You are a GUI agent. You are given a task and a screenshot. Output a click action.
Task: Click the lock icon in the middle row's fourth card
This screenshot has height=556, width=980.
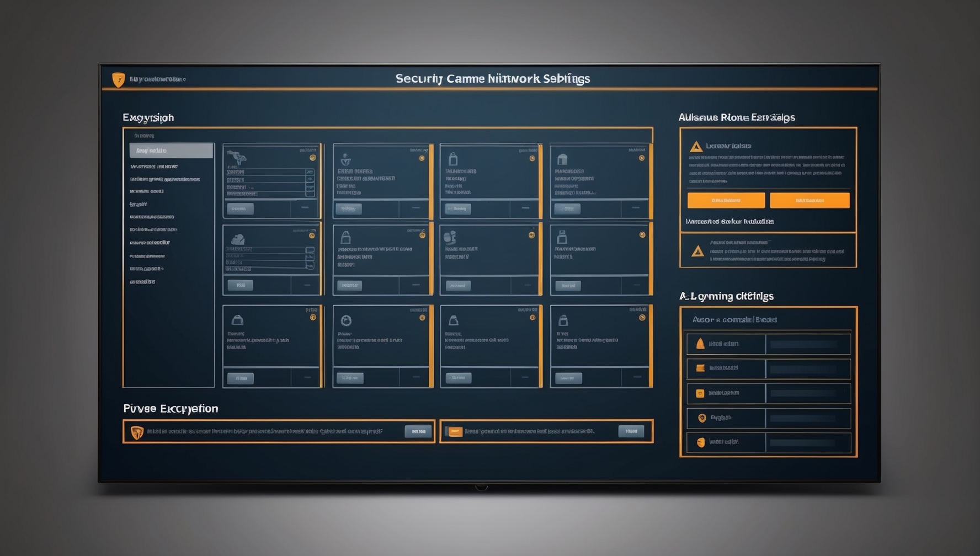pyautogui.click(x=562, y=237)
